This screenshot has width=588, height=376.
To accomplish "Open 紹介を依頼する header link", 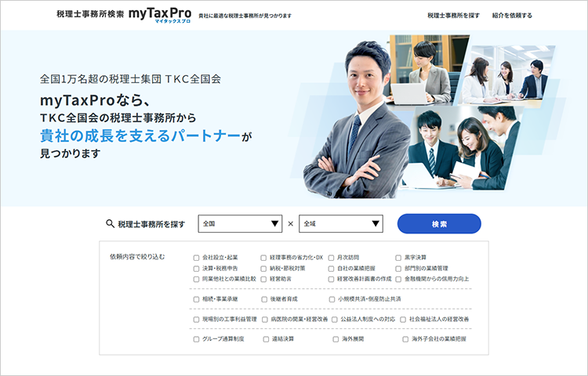I will point(512,16).
